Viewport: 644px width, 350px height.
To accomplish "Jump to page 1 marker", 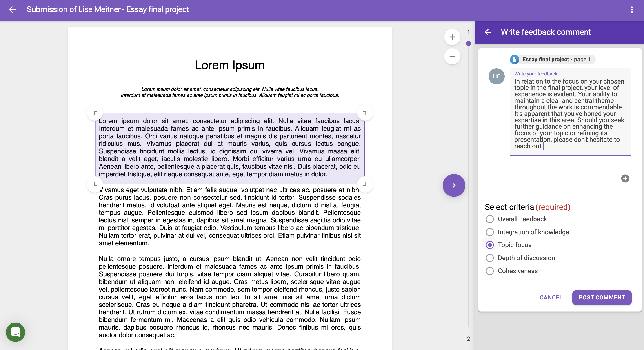I will pyautogui.click(x=469, y=32).
